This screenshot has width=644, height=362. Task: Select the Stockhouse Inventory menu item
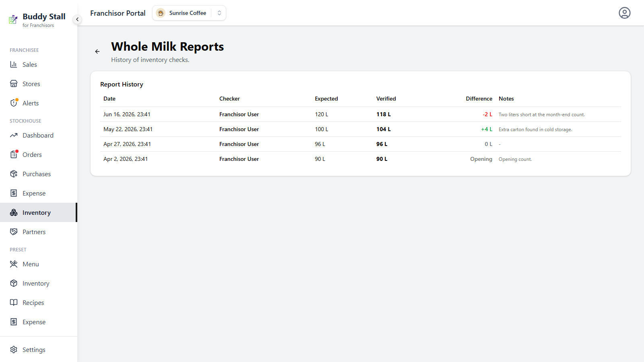click(39, 212)
